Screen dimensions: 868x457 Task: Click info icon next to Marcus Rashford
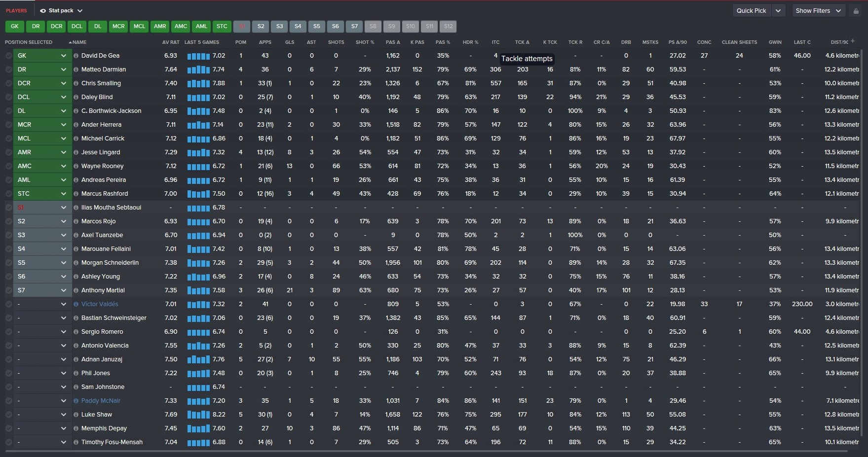coord(76,194)
